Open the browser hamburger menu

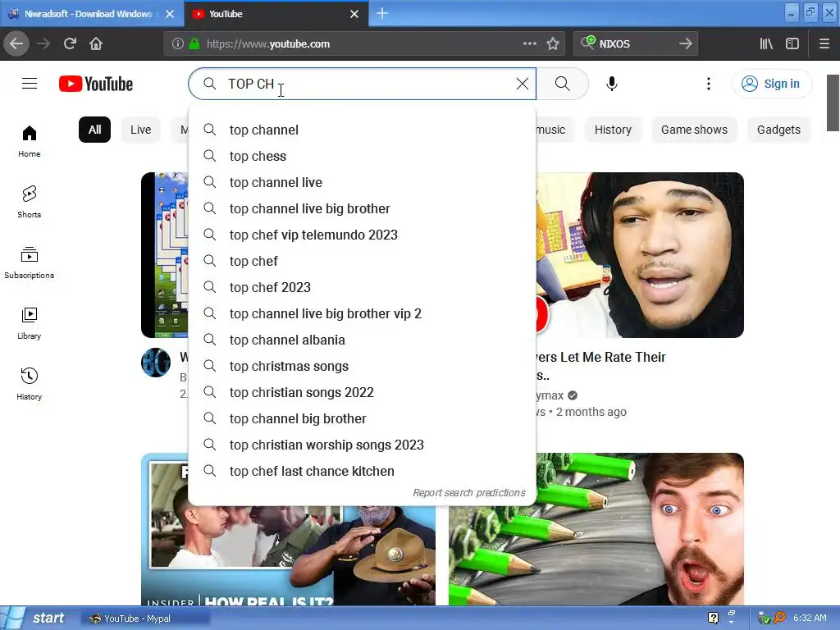click(824, 43)
